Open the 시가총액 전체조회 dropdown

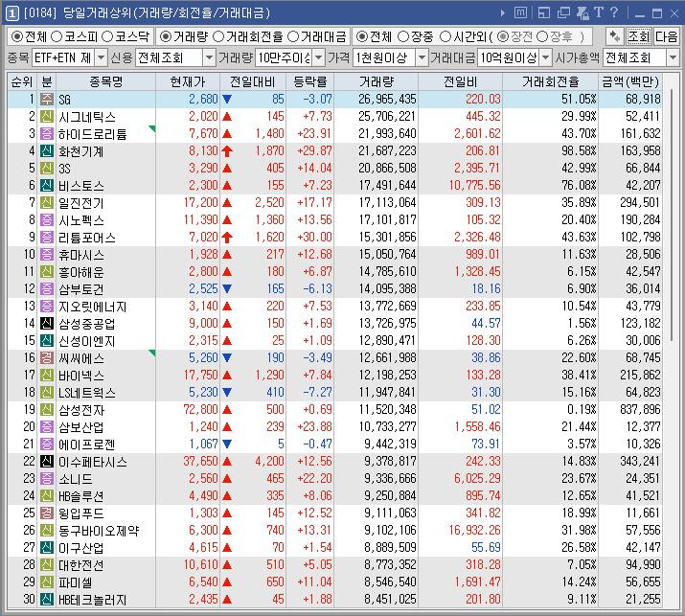(x=673, y=57)
